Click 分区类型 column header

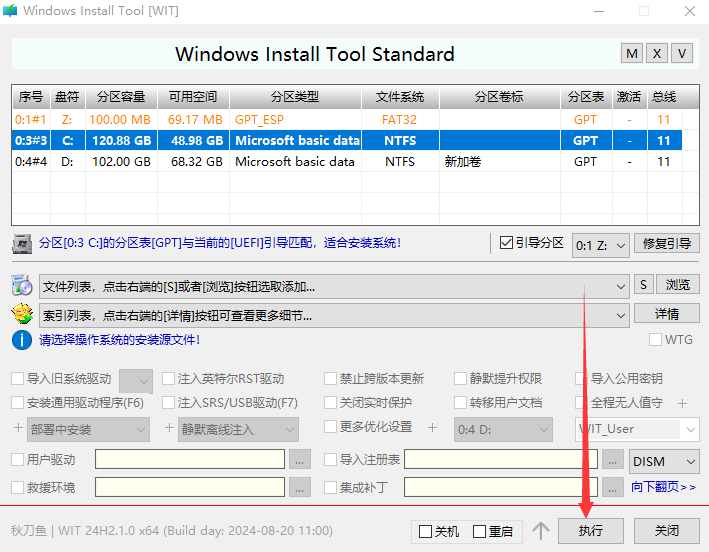pyautogui.click(x=295, y=97)
